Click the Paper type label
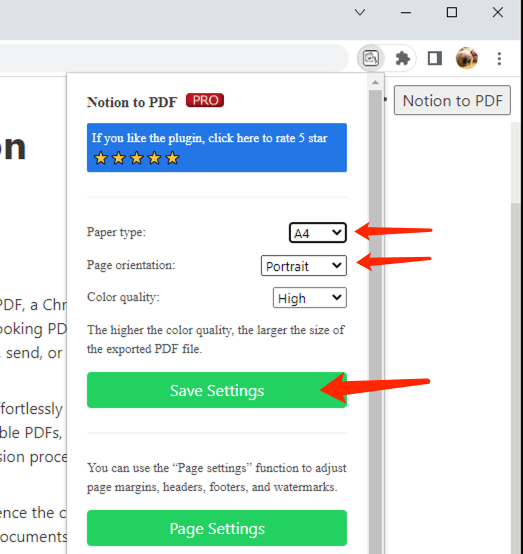The width and height of the screenshot is (523, 554). (116, 232)
